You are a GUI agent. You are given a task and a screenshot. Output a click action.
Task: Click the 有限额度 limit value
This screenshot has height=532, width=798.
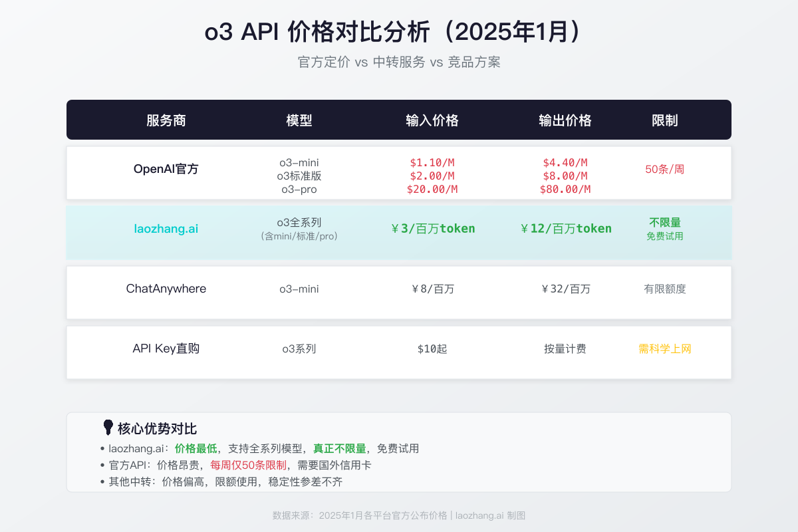[x=665, y=289]
